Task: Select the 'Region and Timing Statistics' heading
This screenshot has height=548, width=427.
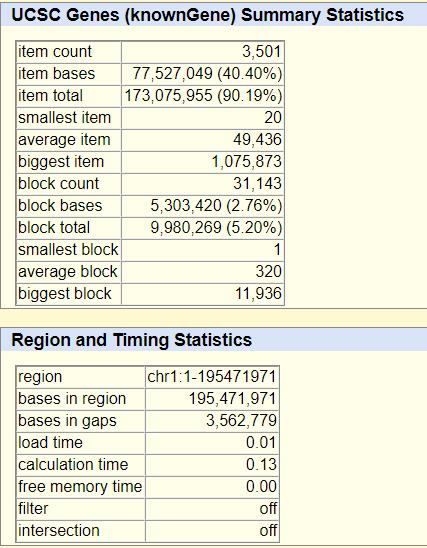Action: coord(132,340)
